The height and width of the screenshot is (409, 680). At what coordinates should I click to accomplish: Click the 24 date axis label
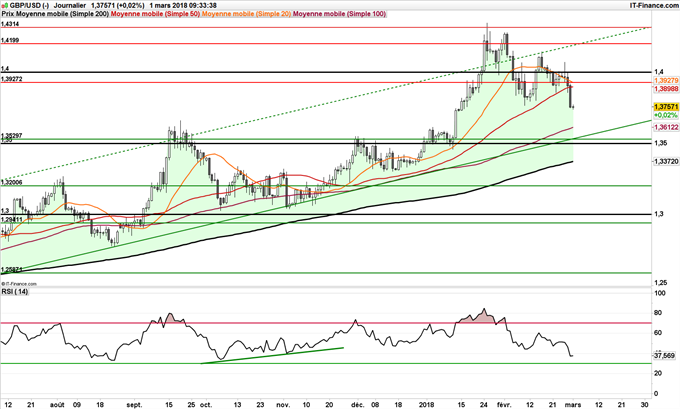(x=484, y=405)
